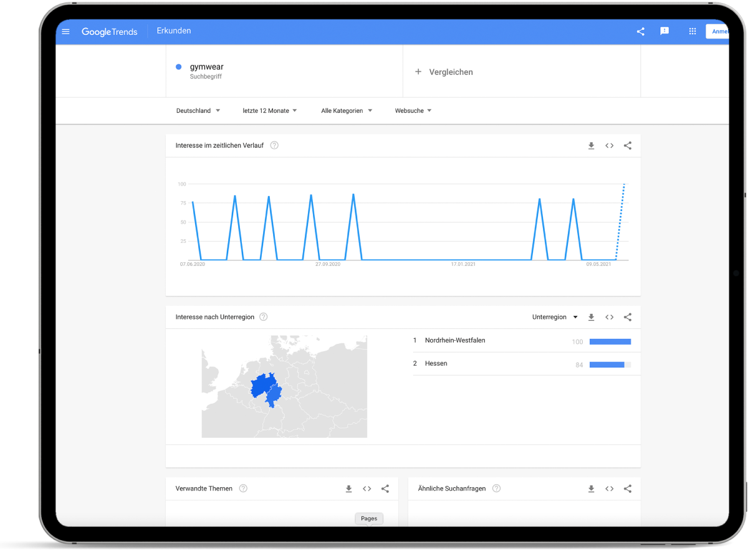
Task: Embed the Ähnliche Suchanfragen widget
Action: [610, 489]
